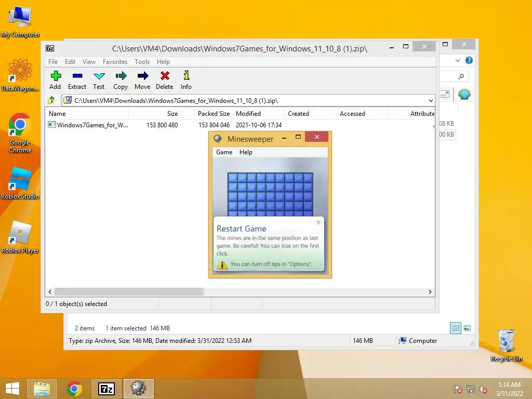Switch to Minesweeper on the taskbar
The image size is (532, 399).
138,389
